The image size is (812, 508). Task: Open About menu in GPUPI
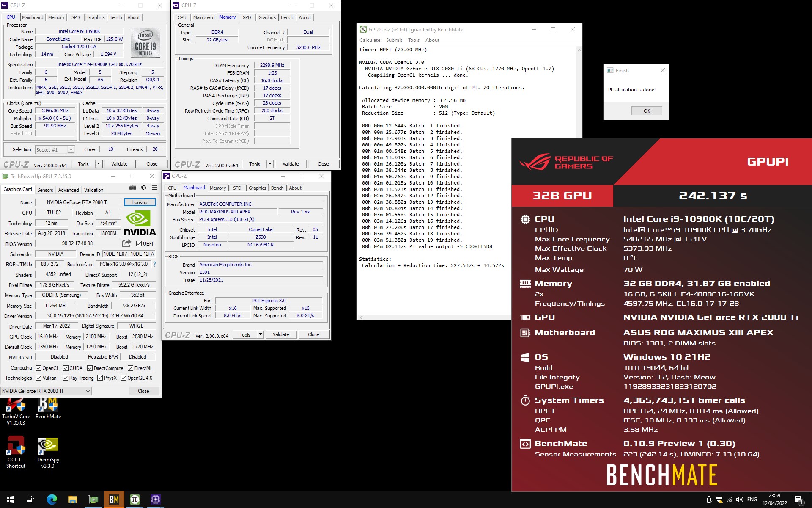432,40
